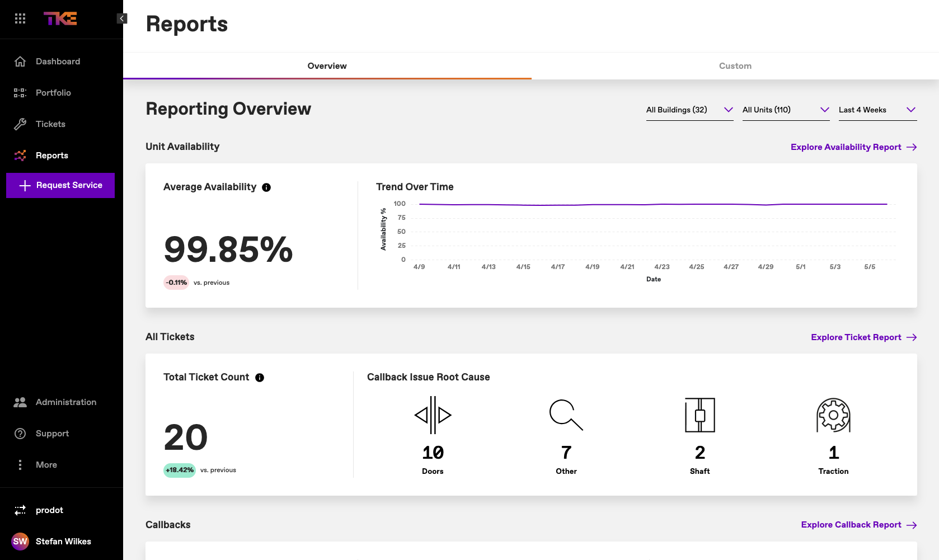
Task: Open Support via the question mark icon
Action: click(x=20, y=433)
